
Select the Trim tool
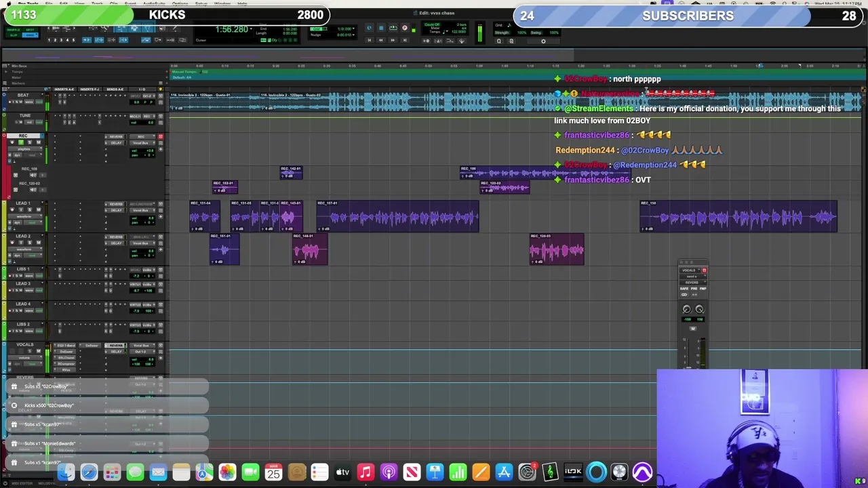coord(120,28)
